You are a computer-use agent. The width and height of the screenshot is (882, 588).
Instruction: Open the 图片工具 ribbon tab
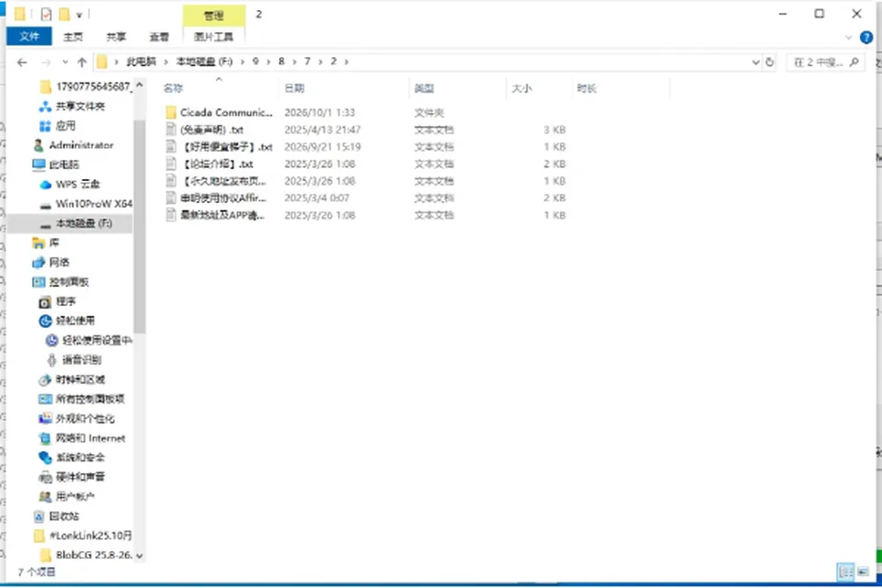[214, 37]
